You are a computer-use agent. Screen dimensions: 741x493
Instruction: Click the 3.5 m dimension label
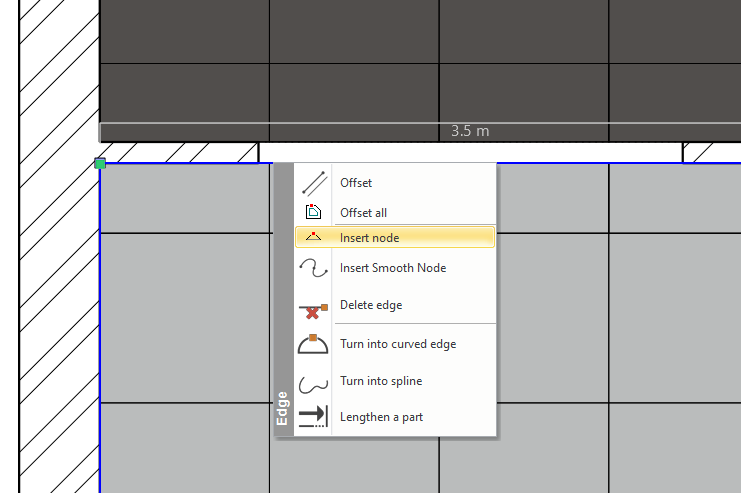469,131
